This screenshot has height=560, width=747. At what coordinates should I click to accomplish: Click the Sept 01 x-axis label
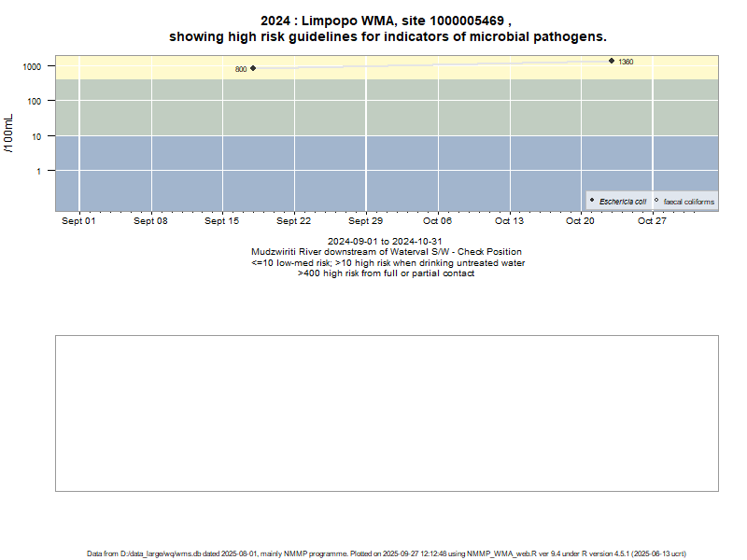pyautogui.click(x=78, y=221)
